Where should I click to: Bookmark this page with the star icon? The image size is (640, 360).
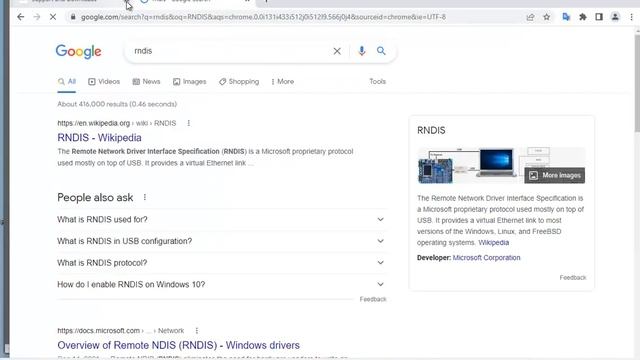pyautogui.click(x=547, y=17)
